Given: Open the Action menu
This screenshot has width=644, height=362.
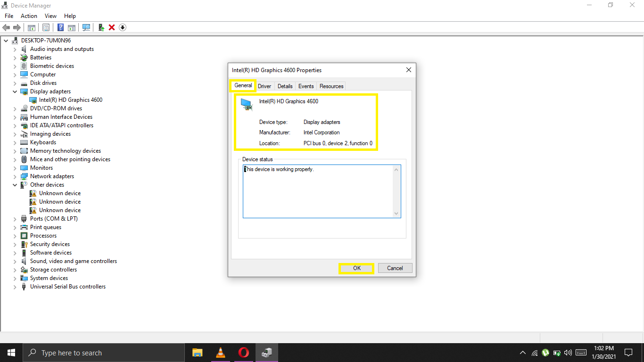Looking at the screenshot, I should [x=29, y=16].
